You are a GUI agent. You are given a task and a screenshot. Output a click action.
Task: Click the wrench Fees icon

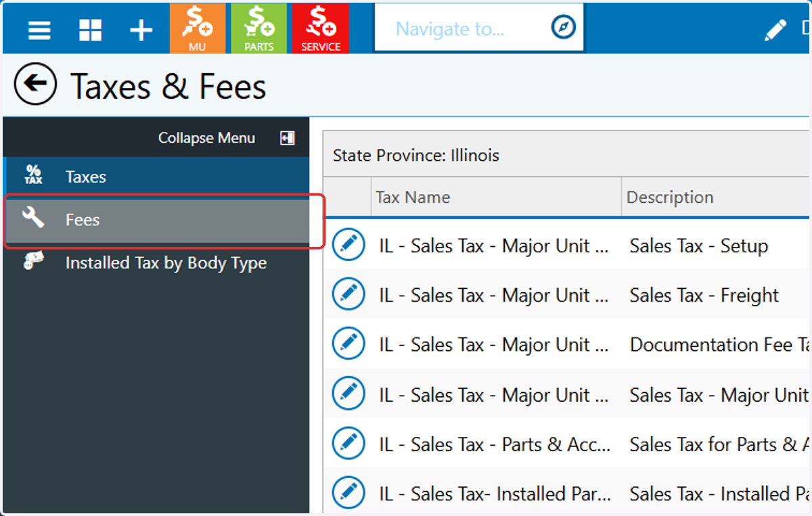[x=33, y=218]
